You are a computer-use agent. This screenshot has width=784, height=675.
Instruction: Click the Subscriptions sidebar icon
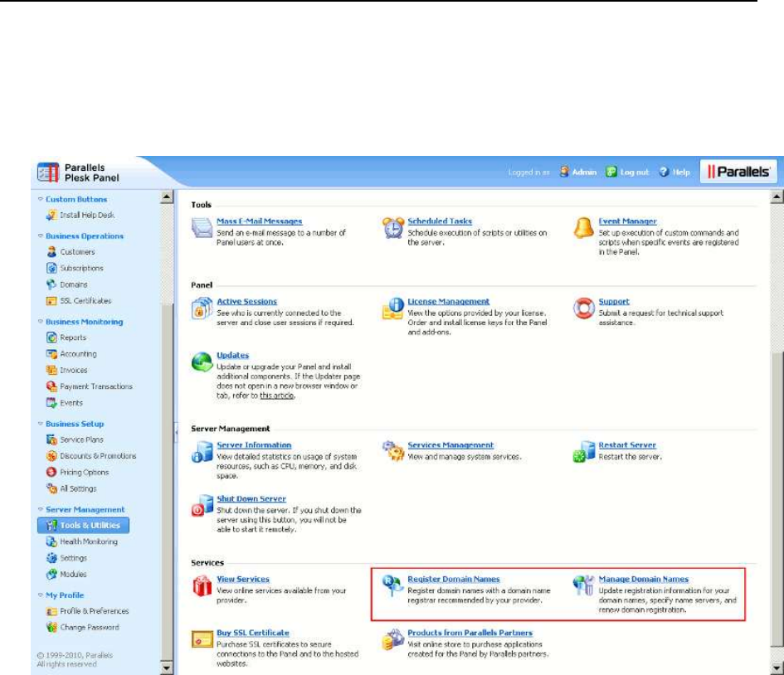click(51, 268)
